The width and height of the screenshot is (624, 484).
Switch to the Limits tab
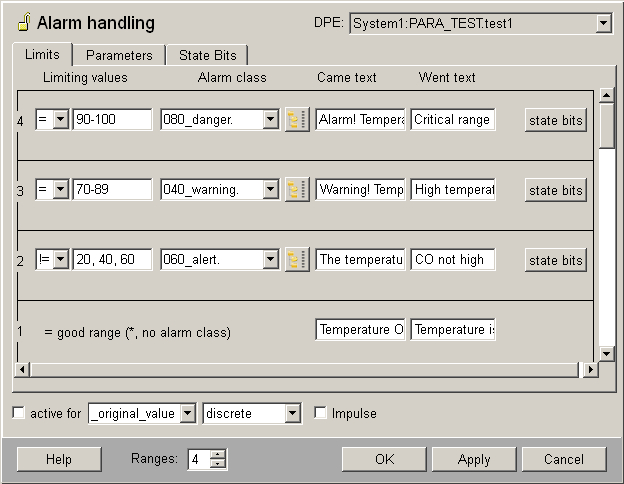pyautogui.click(x=42, y=55)
